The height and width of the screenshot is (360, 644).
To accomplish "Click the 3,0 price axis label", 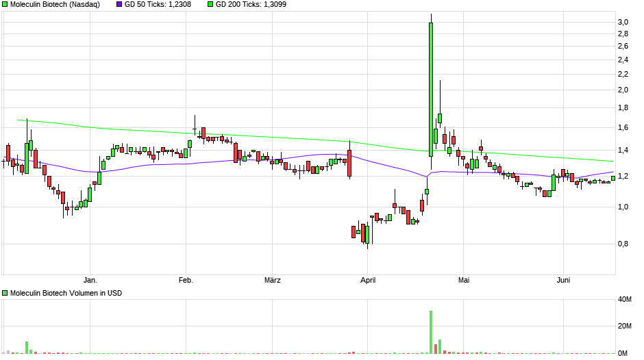I will (x=623, y=23).
